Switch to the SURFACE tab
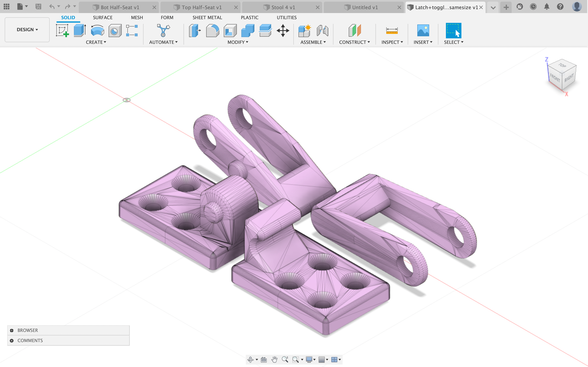This screenshot has width=588, height=367. point(102,17)
